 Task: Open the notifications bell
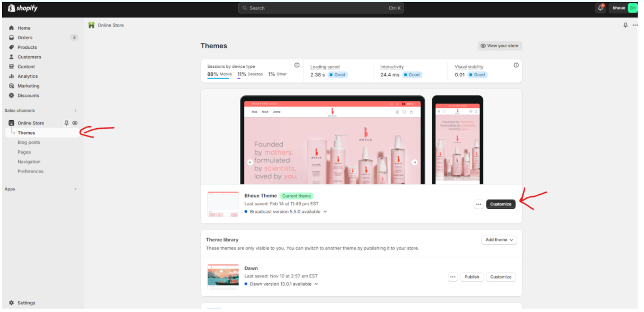point(600,8)
